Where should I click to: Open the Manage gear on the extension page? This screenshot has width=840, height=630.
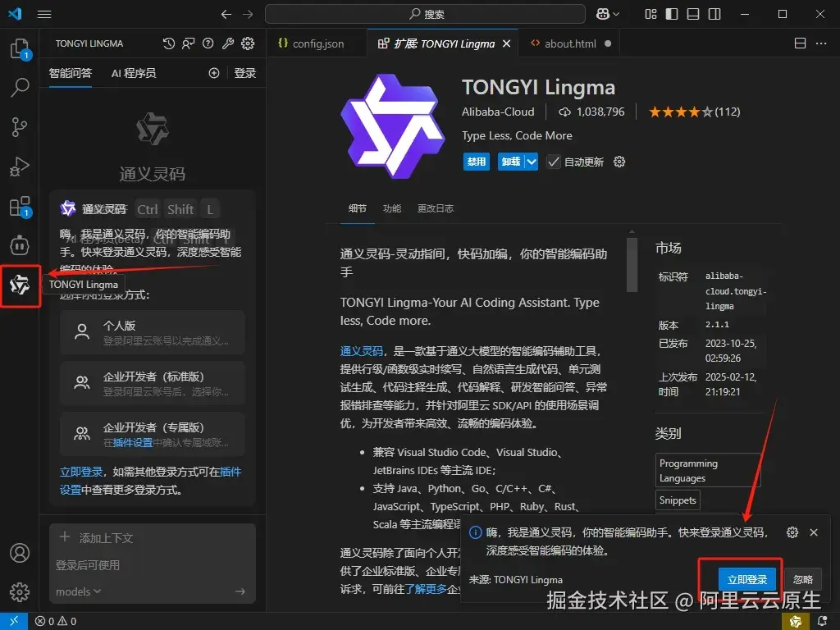click(619, 162)
